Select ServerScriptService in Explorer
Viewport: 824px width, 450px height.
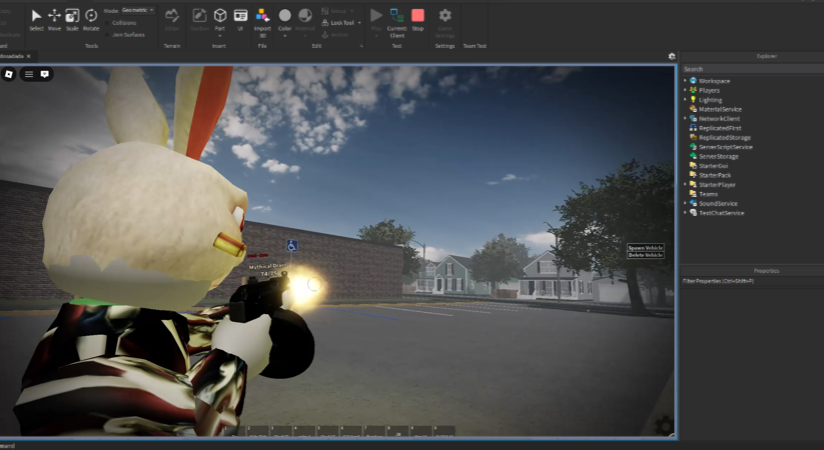[725, 147]
